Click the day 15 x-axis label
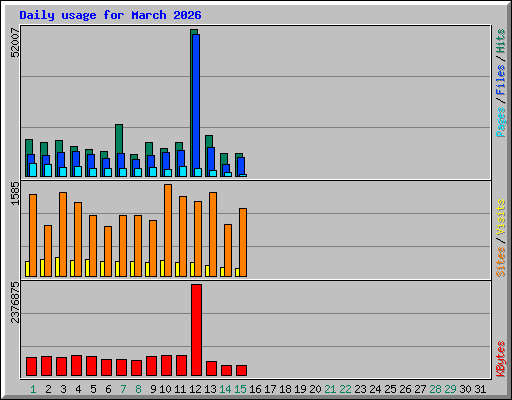The height and width of the screenshot is (400, 512). [x=240, y=389]
